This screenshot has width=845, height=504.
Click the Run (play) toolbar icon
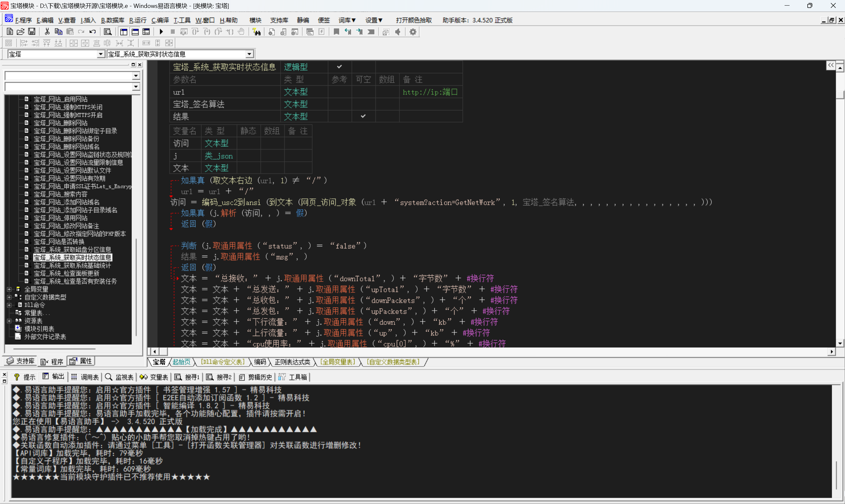pyautogui.click(x=161, y=32)
